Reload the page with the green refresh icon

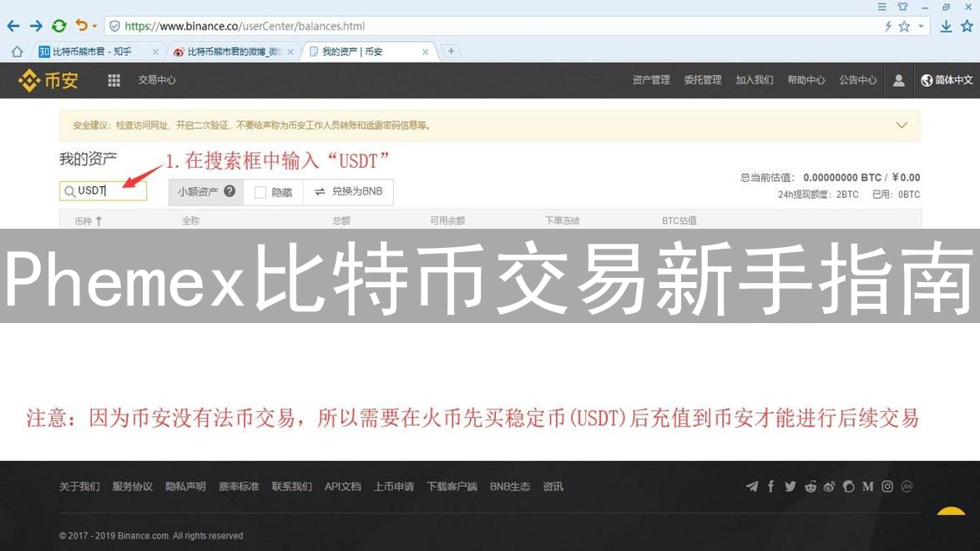click(x=58, y=26)
